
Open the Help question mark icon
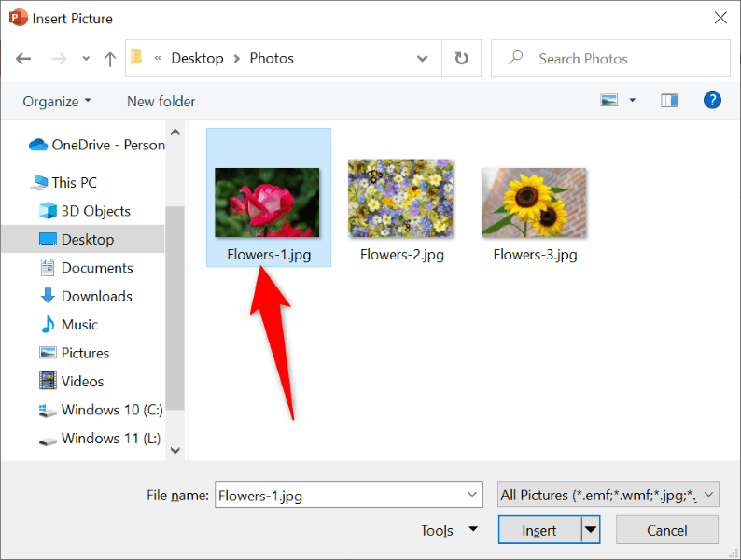[x=712, y=101]
